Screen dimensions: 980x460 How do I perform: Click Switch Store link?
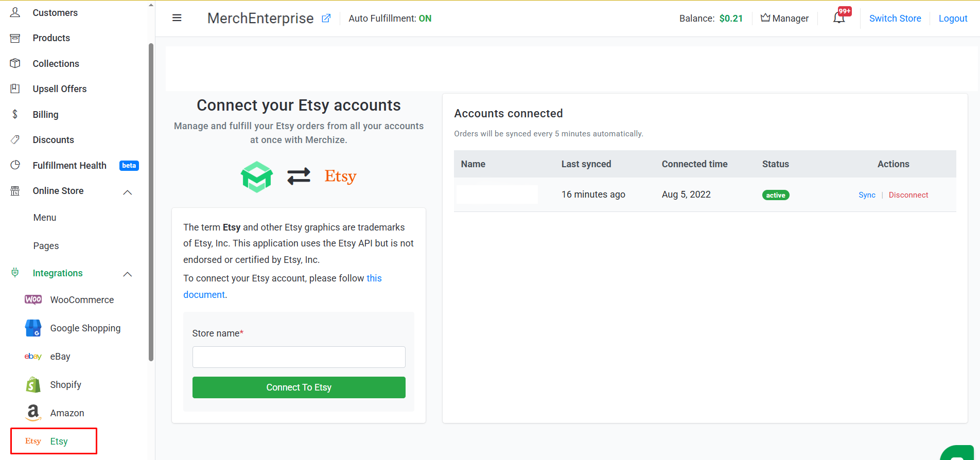[x=895, y=19]
